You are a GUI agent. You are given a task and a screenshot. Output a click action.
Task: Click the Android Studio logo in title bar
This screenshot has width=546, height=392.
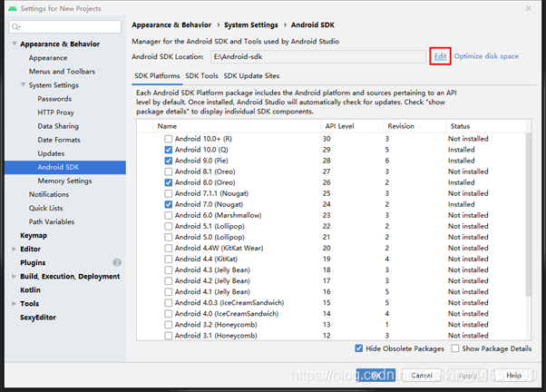pyautogui.click(x=13, y=8)
